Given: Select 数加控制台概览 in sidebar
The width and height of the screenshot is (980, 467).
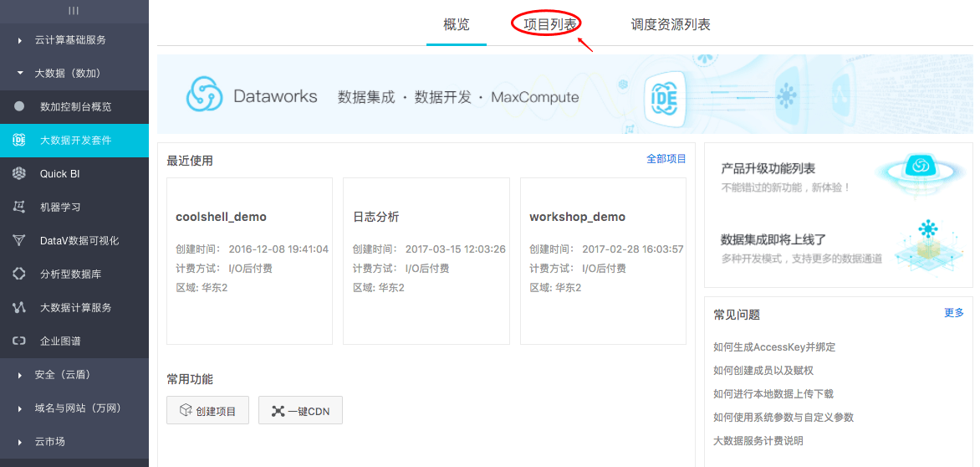Looking at the screenshot, I should pos(74,107).
